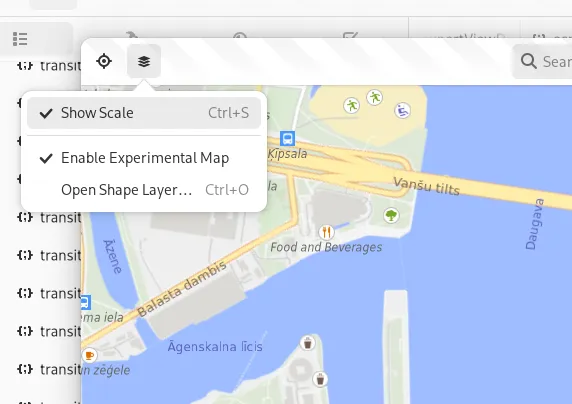572x404 pixels.
Task: Select the Āgenskalna līcis water label
Action: (215, 346)
